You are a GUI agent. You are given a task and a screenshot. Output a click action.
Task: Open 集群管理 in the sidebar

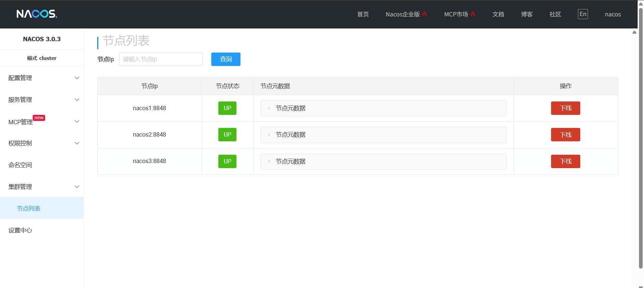click(42, 187)
